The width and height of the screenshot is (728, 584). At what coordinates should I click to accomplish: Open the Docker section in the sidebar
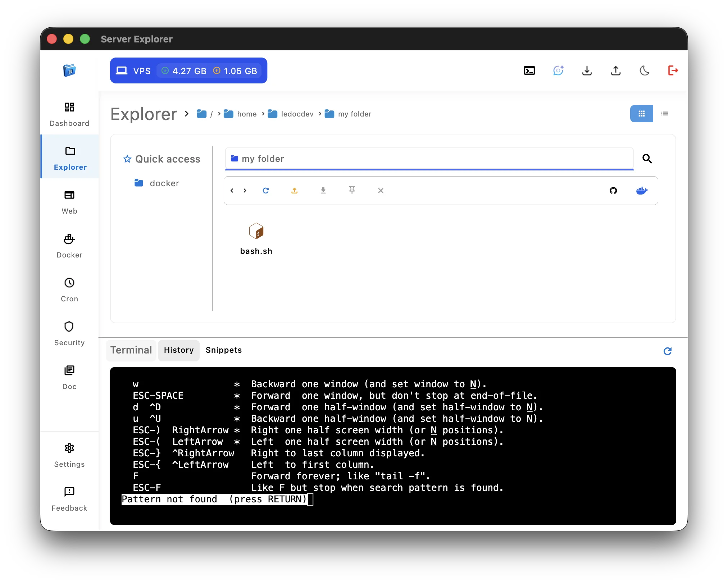[69, 246]
